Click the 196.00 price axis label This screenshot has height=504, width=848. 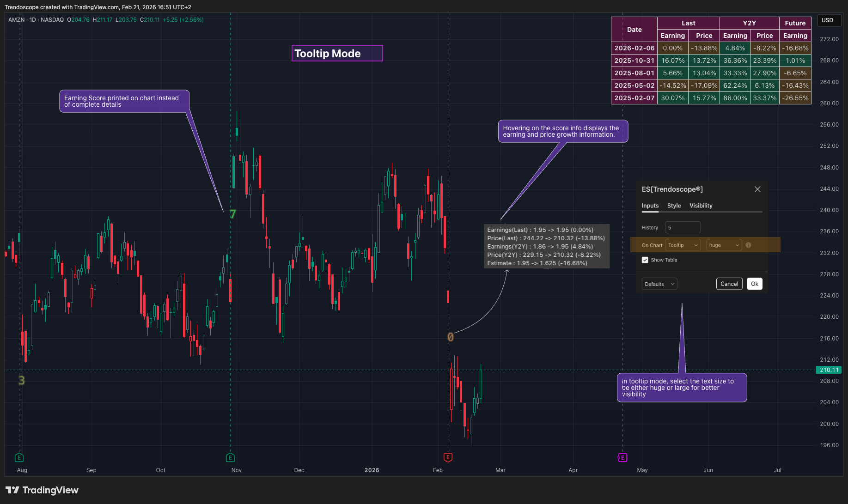coord(829,445)
